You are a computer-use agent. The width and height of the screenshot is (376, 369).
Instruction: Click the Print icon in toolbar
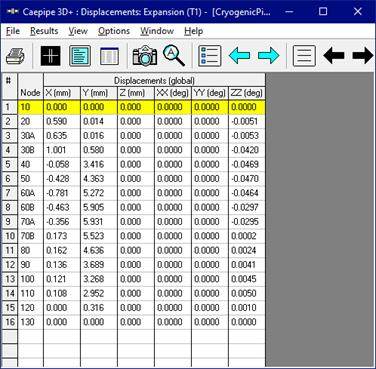pos(16,56)
